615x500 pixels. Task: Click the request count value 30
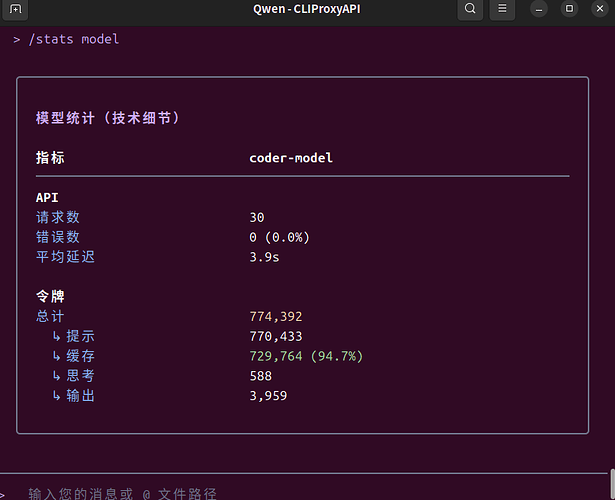coord(257,218)
